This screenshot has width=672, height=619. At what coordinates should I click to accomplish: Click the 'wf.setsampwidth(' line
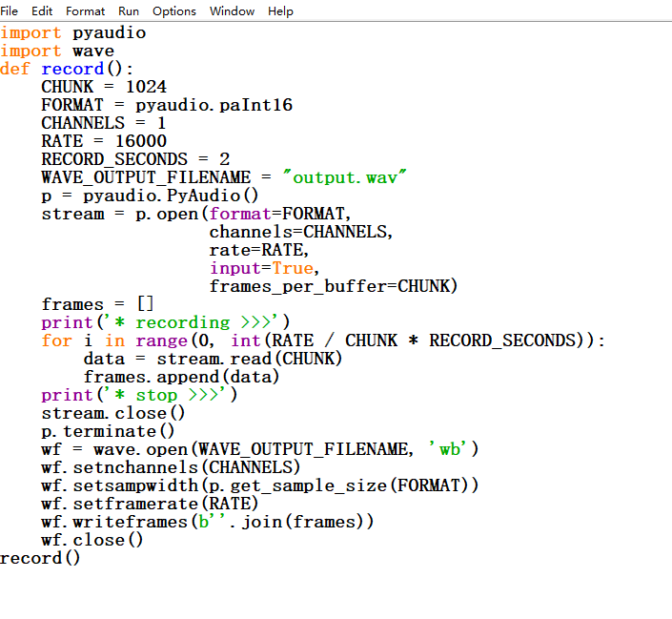pos(259,485)
